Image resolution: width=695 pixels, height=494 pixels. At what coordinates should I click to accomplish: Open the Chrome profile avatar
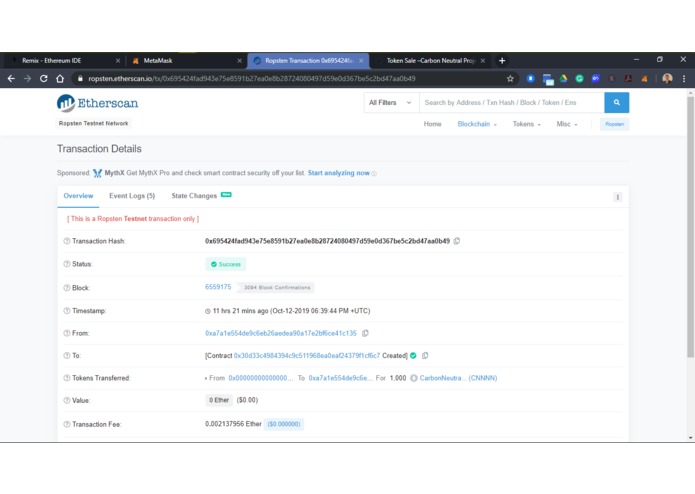[x=667, y=78]
